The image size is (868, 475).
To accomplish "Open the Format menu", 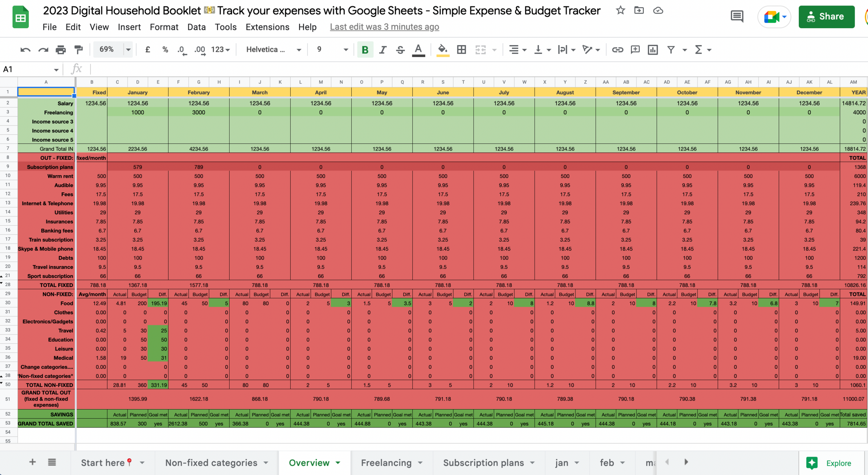I will (164, 27).
